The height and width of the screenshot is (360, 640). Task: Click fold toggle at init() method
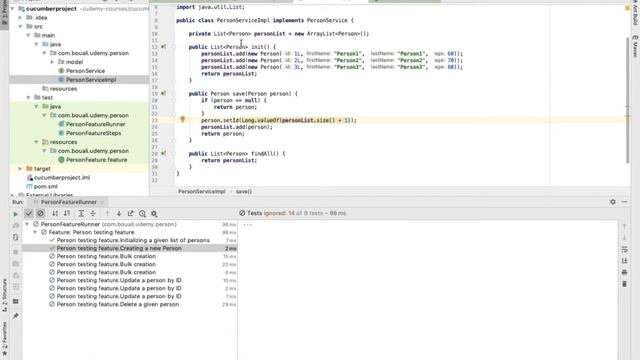(173, 47)
